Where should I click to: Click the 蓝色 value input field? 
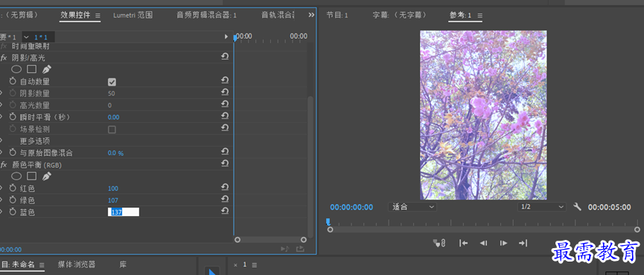123,212
